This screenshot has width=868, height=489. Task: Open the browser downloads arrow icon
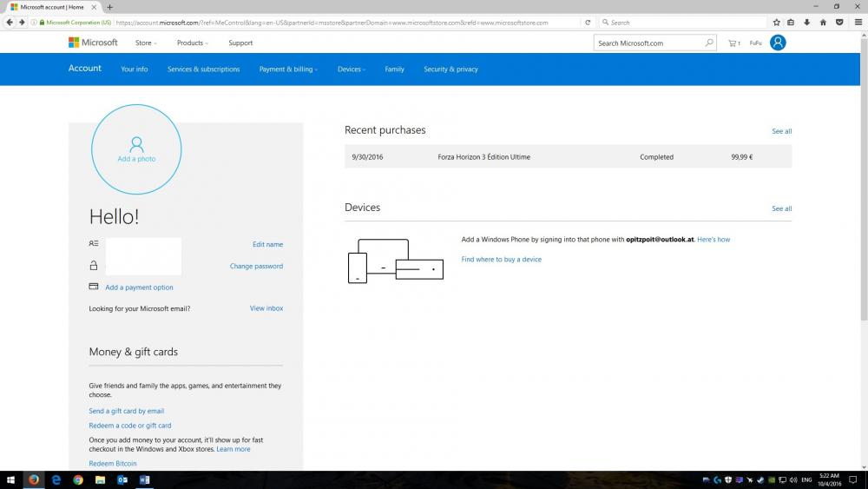click(x=807, y=23)
